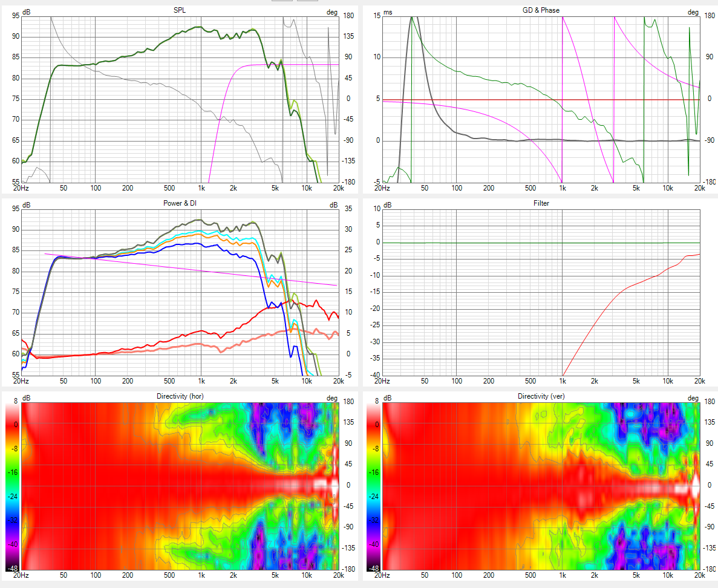718x588 pixels.
Task: Click the horizontal directivity heatmap
Action: [x=180, y=486]
